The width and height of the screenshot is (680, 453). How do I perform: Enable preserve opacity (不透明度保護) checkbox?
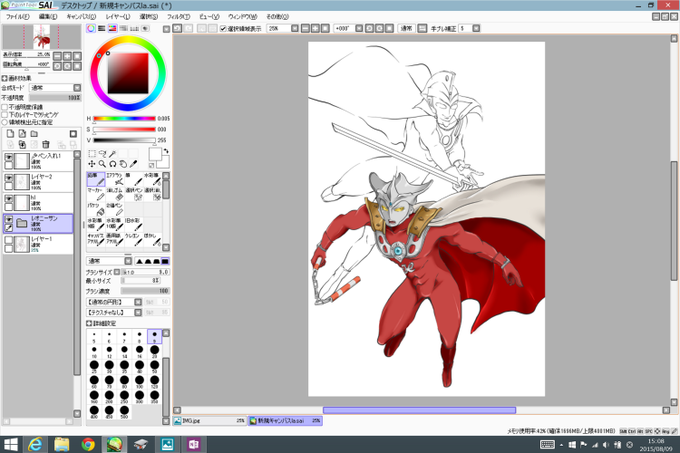coord(5,107)
